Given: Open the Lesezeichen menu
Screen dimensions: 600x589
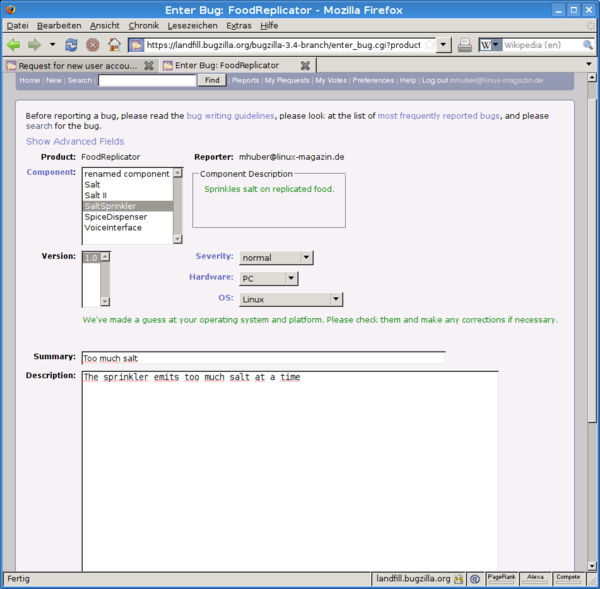Looking at the screenshot, I should click(x=192, y=26).
